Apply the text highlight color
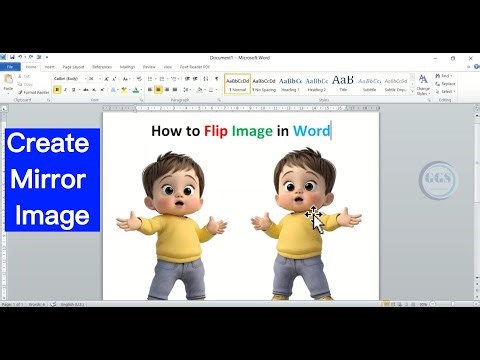This screenshot has height=360, width=480. [x=124, y=90]
